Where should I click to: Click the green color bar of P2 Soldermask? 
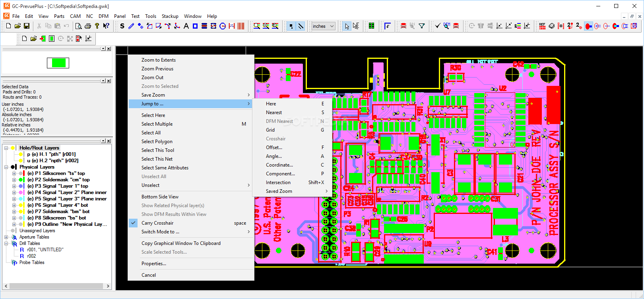pos(24,180)
